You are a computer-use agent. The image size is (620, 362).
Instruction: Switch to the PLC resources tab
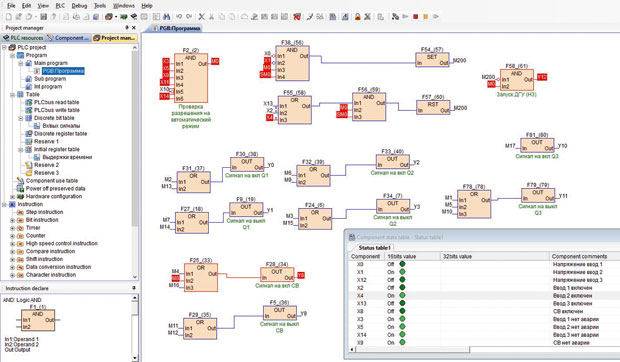[23, 38]
